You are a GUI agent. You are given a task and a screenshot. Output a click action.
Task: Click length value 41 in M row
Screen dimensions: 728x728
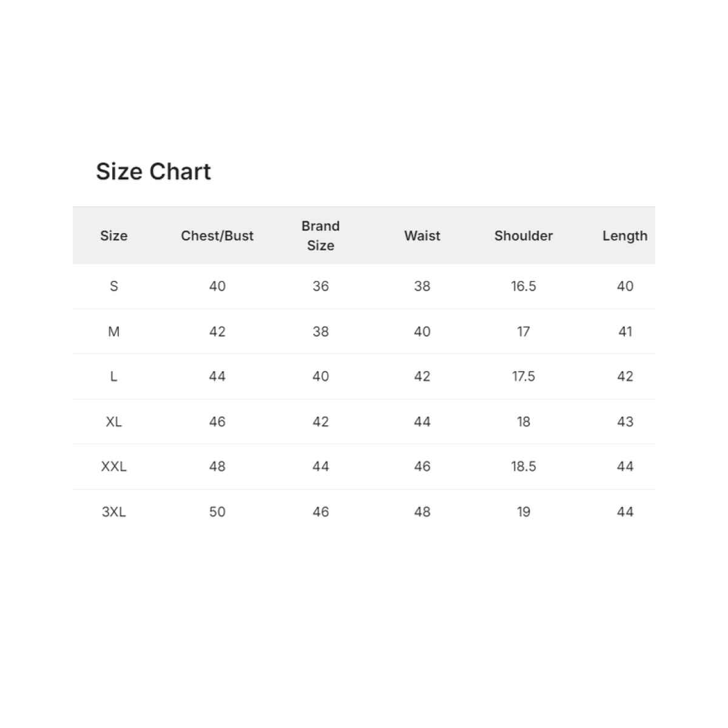(x=625, y=331)
